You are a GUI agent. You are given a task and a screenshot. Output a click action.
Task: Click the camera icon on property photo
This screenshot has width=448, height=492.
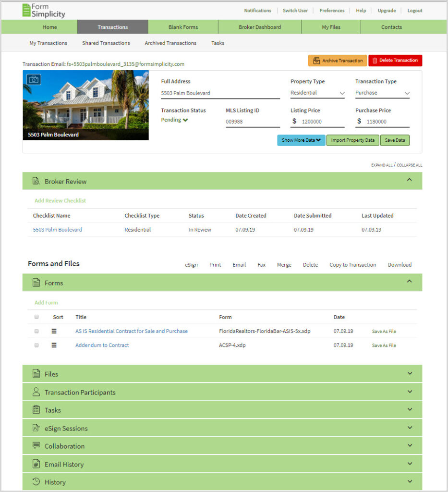(34, 79)
